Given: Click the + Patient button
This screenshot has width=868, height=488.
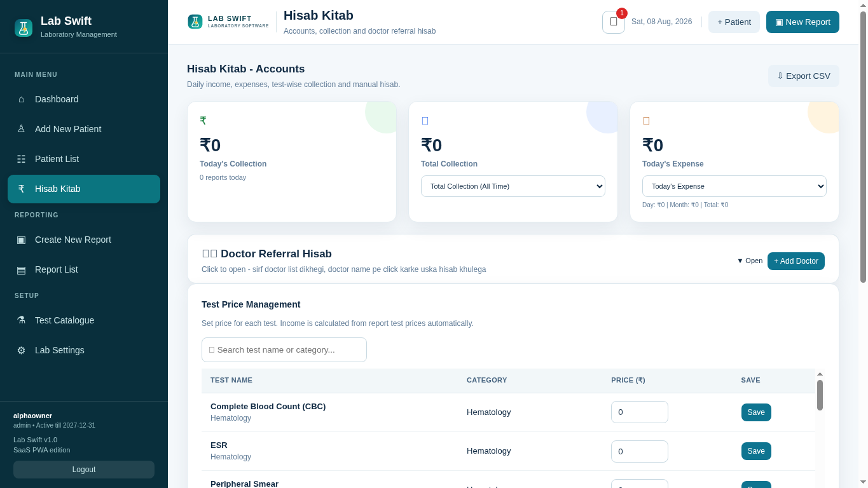Looking at the screenshot, I should [x=734, y=22].
